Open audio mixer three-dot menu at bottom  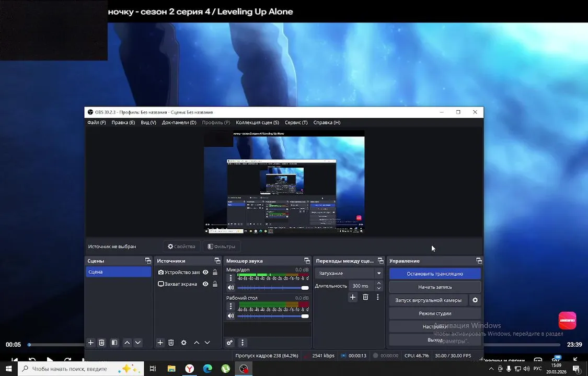(242, 343)
